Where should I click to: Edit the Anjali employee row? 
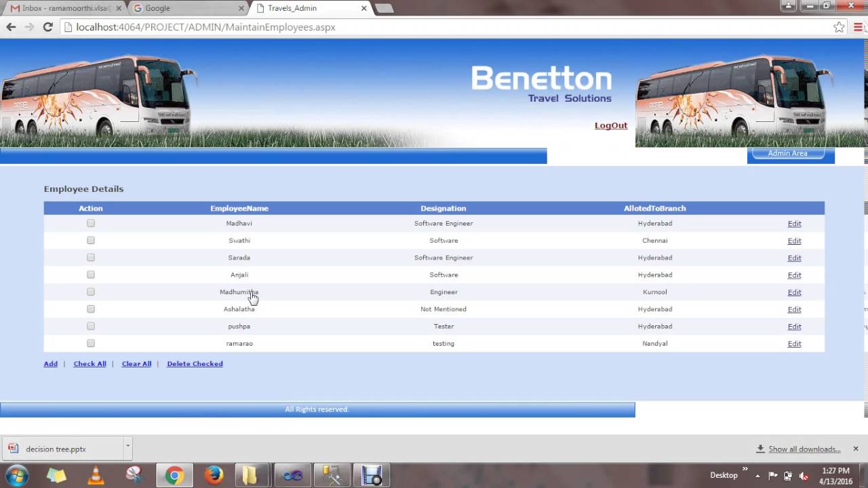794,275
